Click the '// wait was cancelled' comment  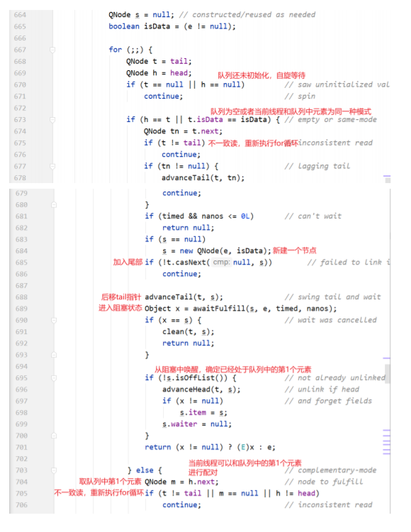point(331,321)
